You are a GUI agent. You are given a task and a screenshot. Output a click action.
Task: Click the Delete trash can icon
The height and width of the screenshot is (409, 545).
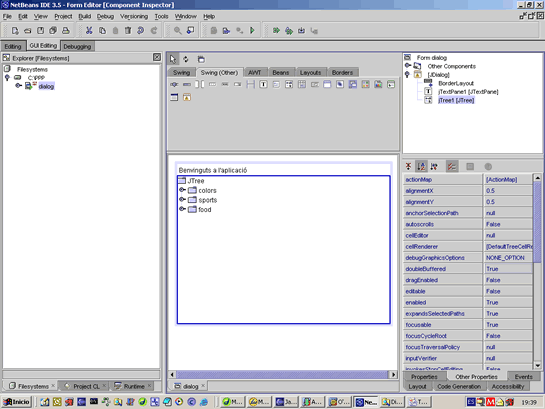point(128,31)
